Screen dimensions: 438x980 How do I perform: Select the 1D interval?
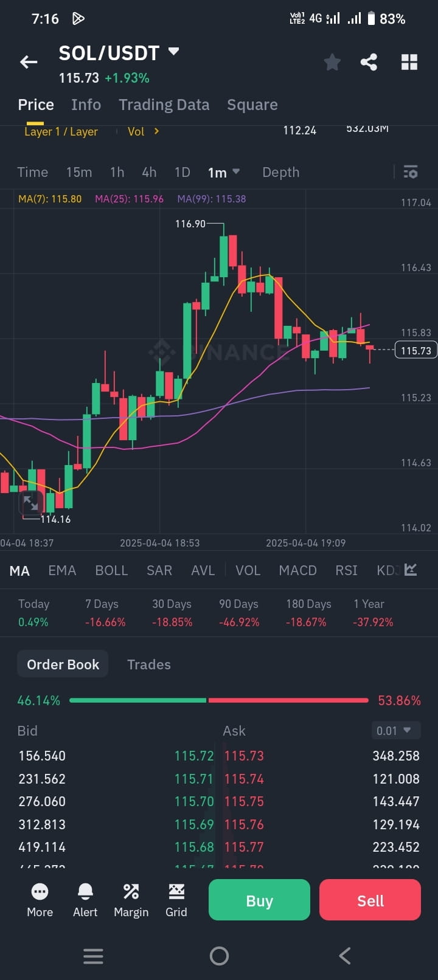(x=182, y=172)
